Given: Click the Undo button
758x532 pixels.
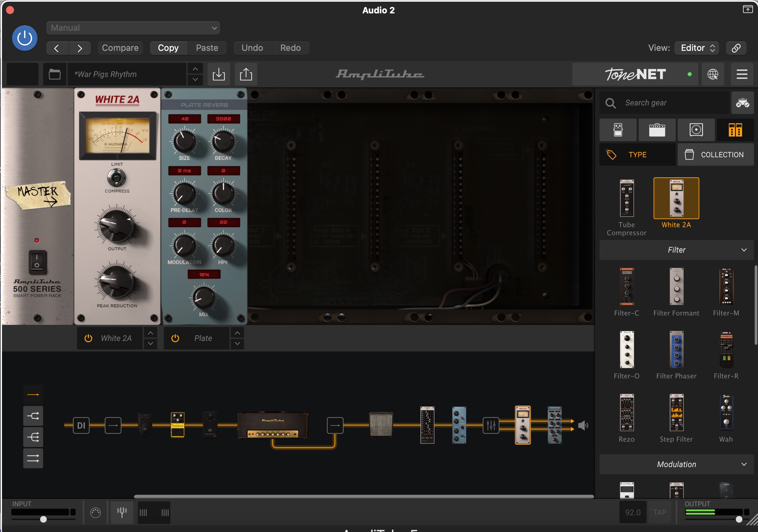Looking at the screenshot, I should (252, 48).
